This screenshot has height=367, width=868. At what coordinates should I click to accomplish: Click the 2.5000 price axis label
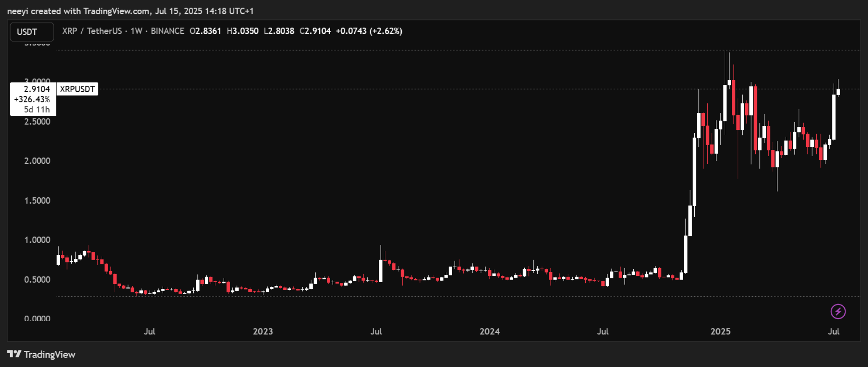(x=37, y=122)
